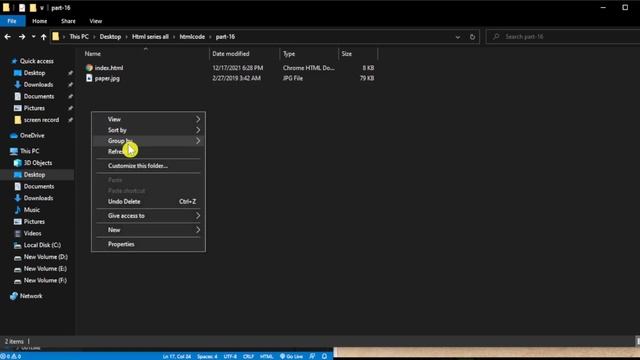Open pinned Desktop under Quick access
640x360 pixels.
[x=34, y=73]
